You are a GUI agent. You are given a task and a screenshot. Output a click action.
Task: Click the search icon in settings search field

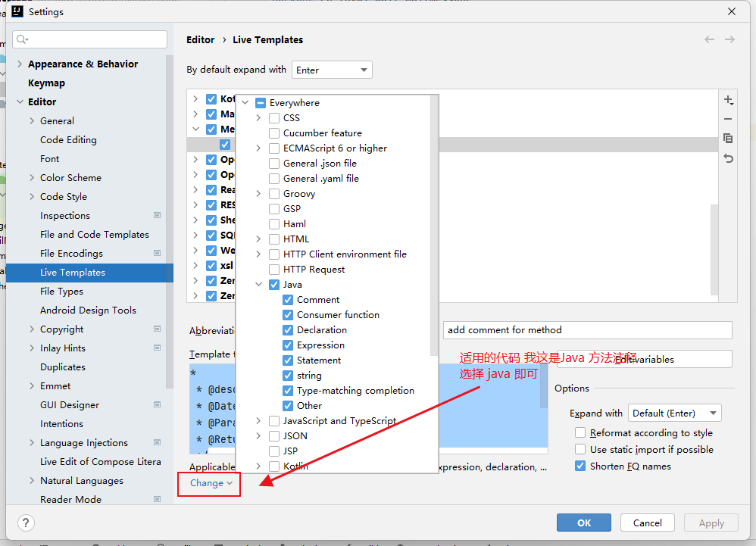[x=21, y=39]
